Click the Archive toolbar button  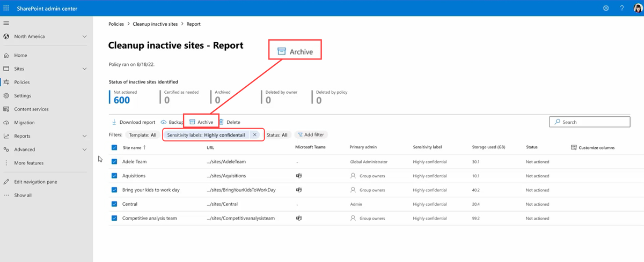(201, 122)
